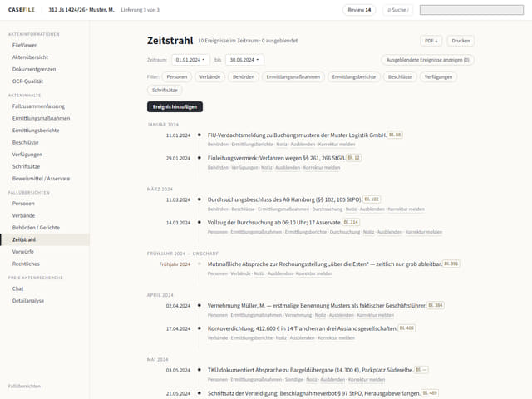Open FileViewer in the sidebar
The image size is (532, 399).
24,45
